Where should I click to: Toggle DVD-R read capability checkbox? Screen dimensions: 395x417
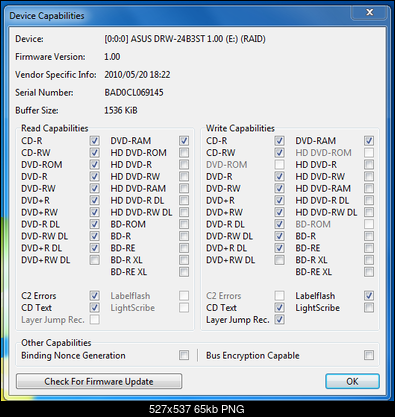point(95,176)
